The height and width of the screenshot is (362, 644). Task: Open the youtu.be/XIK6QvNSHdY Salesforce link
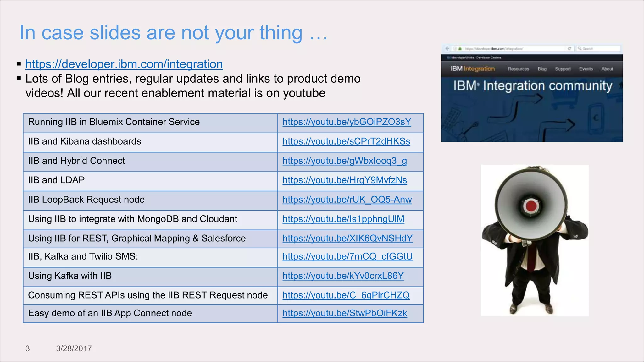coord(347,239)
